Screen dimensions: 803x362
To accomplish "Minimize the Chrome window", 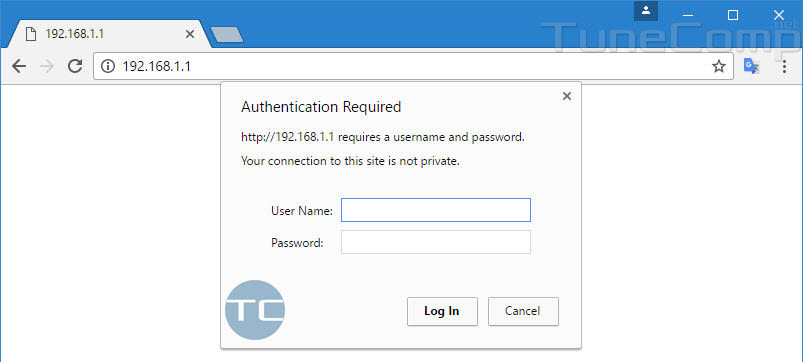I will click(x=688, y=15).
